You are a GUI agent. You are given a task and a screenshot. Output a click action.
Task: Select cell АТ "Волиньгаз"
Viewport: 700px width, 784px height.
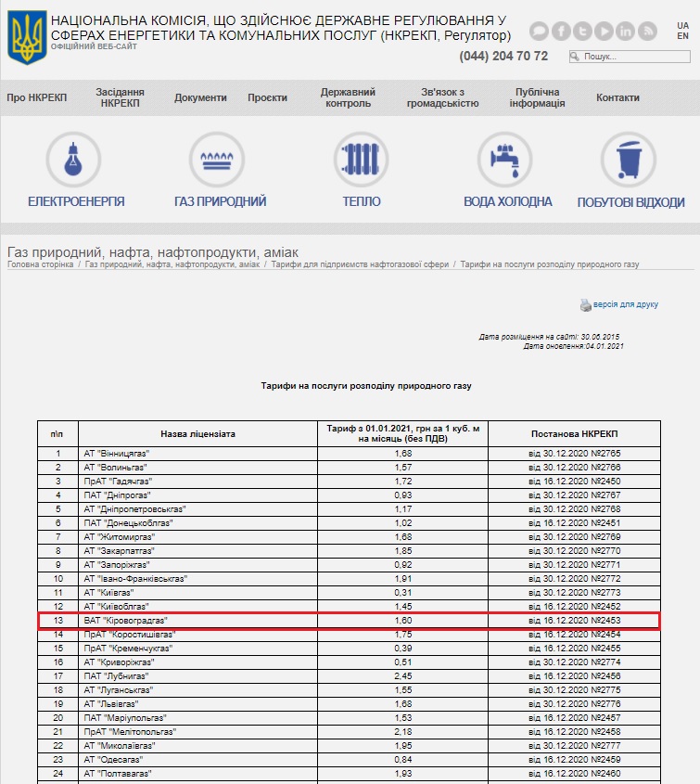[x=197, y=468]
